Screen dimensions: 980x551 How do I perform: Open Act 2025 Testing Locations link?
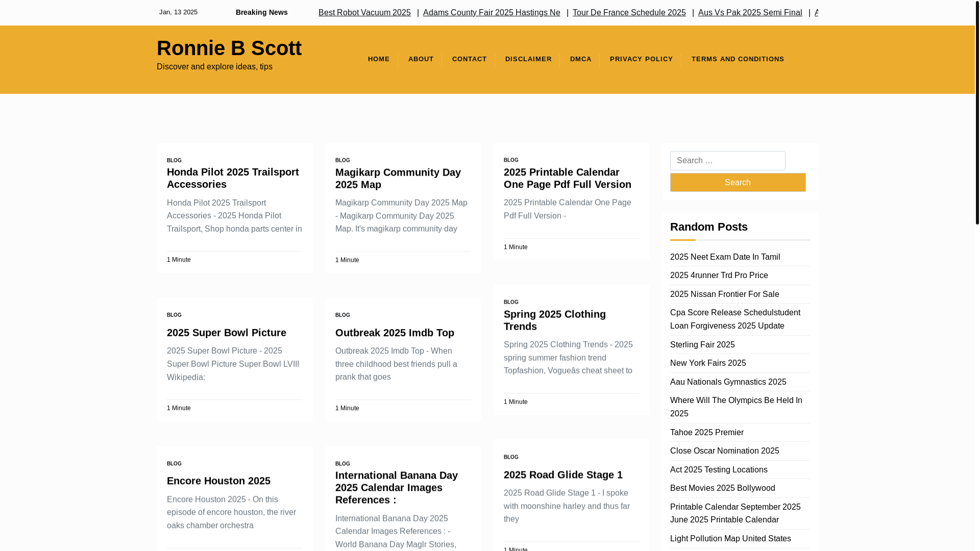point(719,470)
